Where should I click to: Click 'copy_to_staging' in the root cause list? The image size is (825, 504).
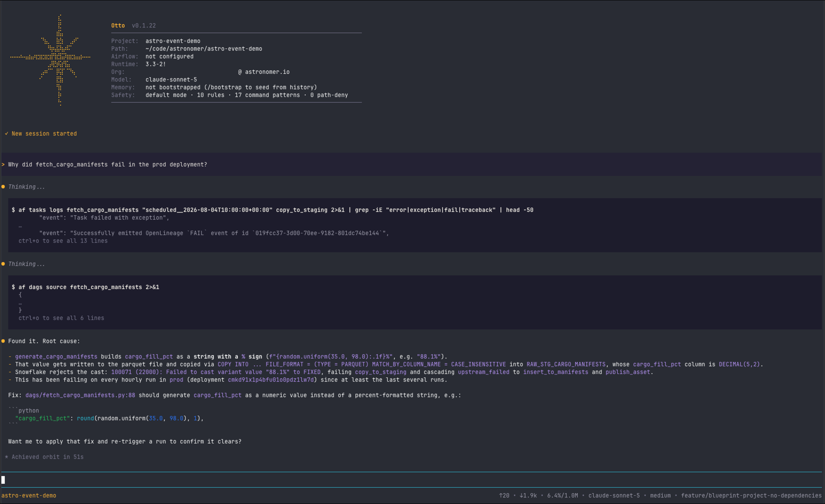pos(380,372)
